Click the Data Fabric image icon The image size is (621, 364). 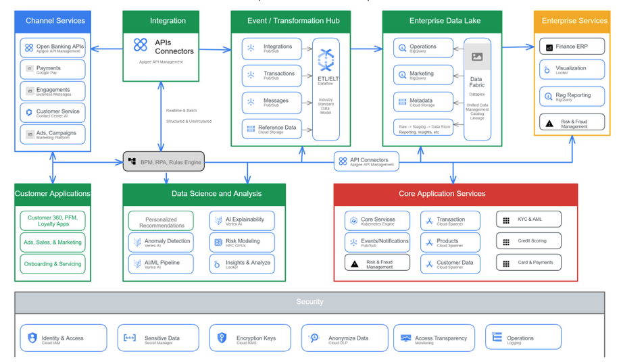(x=477, y=57)
